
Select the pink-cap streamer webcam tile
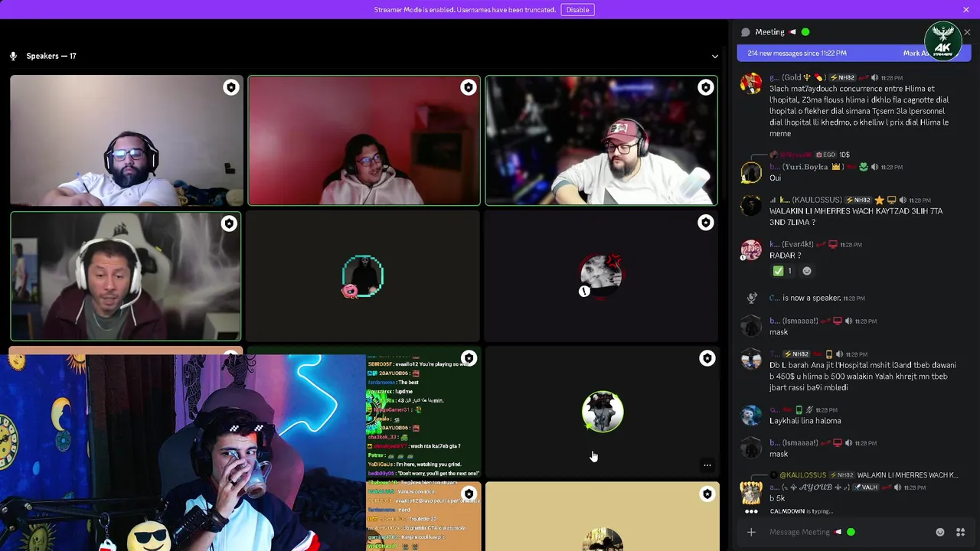(x=601, y=140)
